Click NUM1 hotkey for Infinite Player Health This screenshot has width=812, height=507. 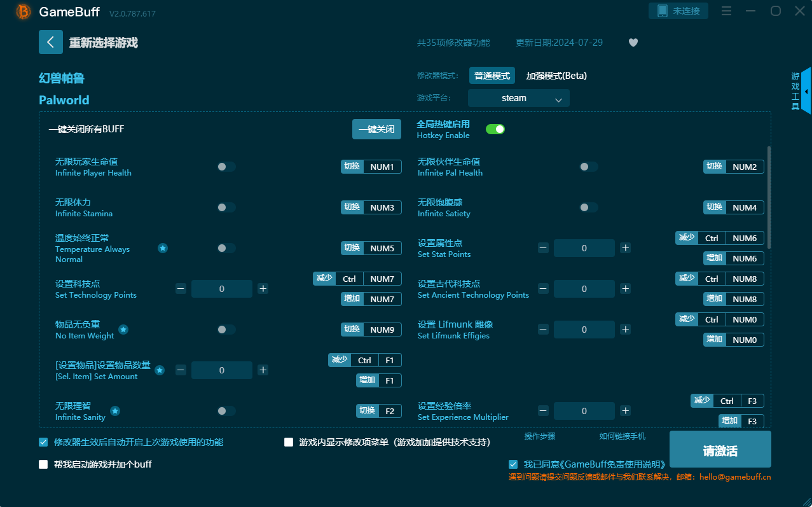click(382, 167)
